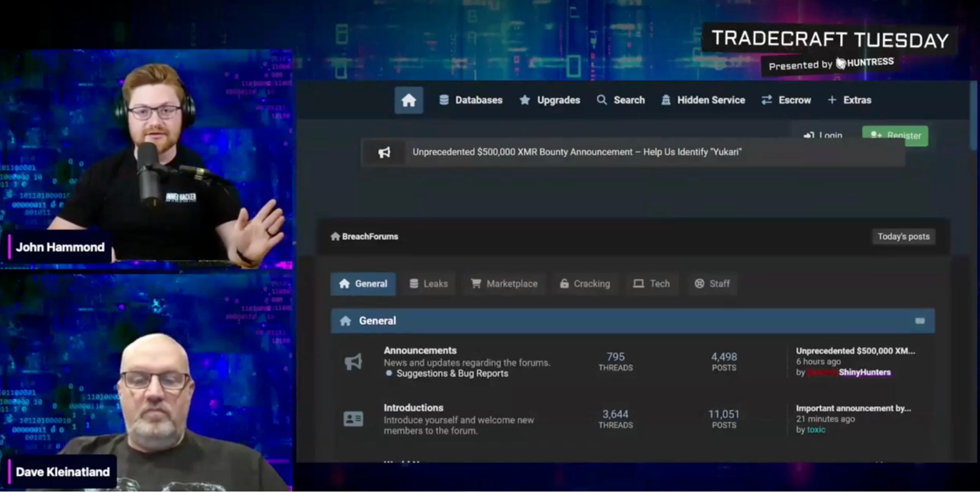View Today's posts
This screenshot has height=492, width=980.
904,237
